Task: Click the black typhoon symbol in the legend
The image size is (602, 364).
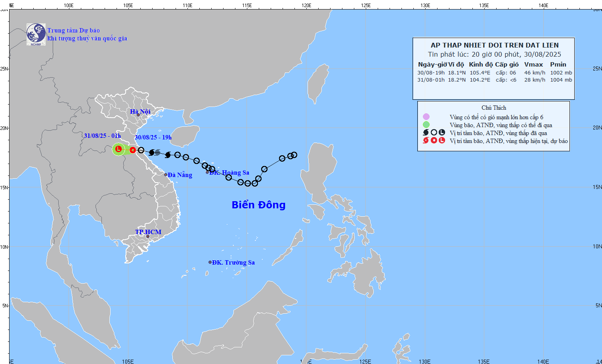Action: 426,133
